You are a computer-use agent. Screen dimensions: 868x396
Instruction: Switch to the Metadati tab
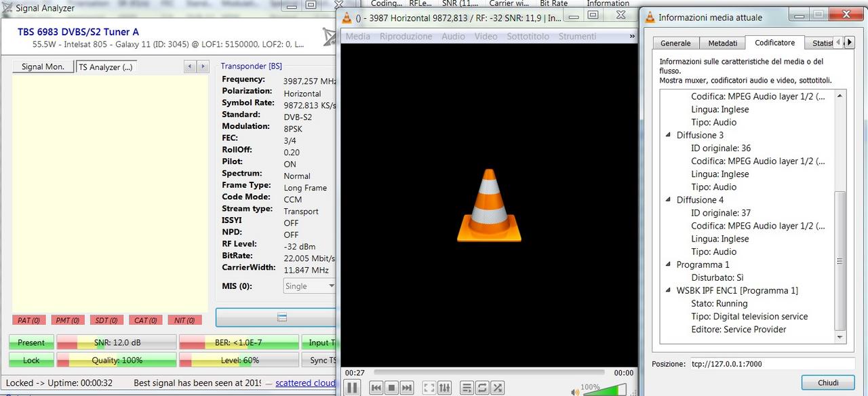click(722, 43)
